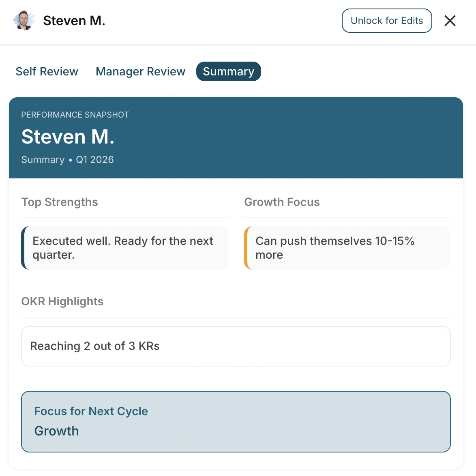Image resolution: width=476 pixels, height=476 pixels.
Task: Click the Q1 2026 period label
Action: tap(94, 159)
